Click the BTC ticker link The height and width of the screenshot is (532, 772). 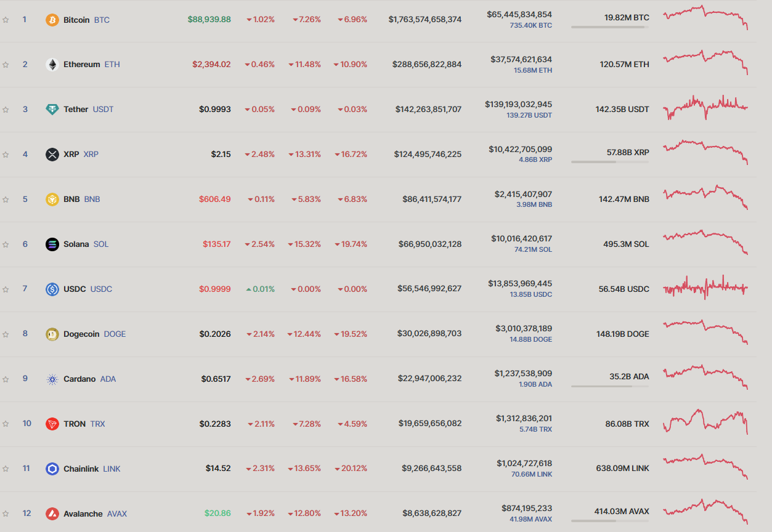pos(102,19)
